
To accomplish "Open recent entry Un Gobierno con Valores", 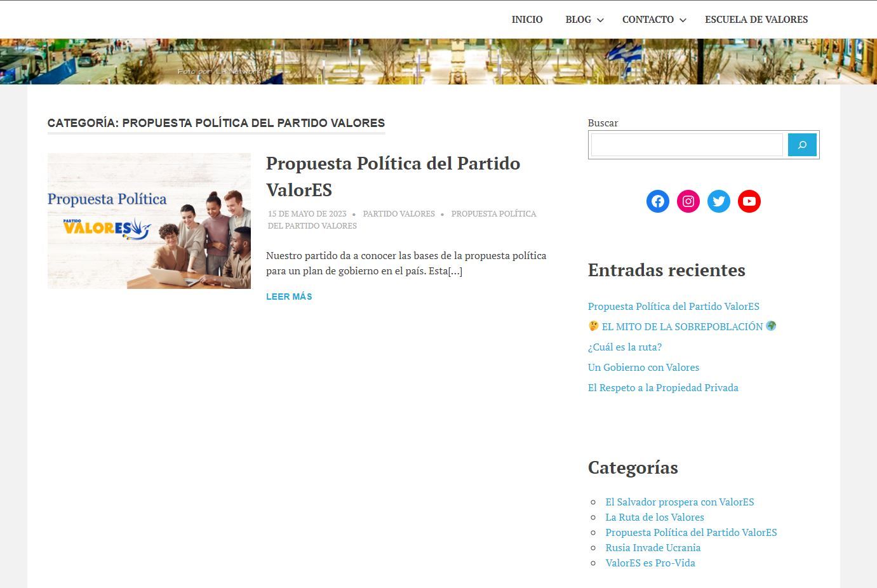I will [x=643, y=367].
